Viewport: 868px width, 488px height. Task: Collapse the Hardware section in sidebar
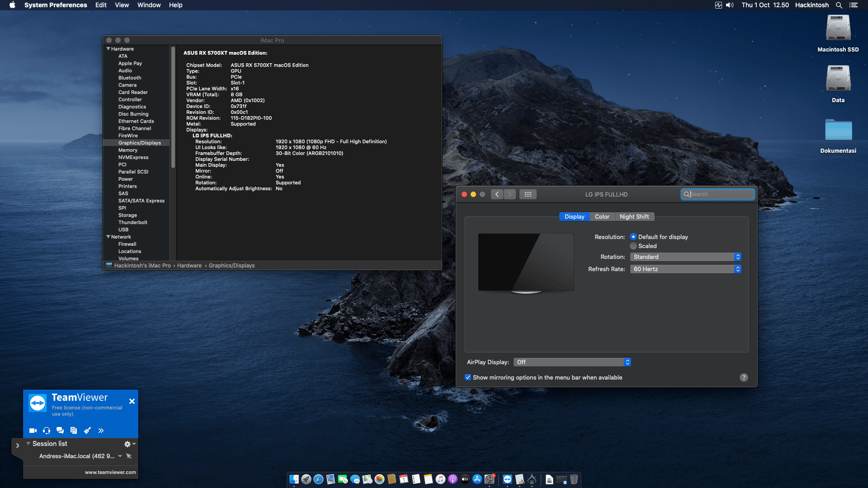pyautogui.click(x=108, y=49)
